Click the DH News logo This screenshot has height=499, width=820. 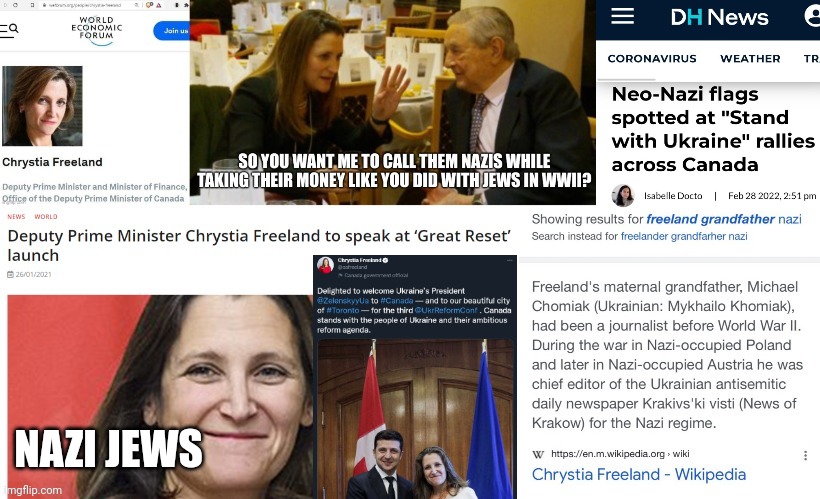720,17
